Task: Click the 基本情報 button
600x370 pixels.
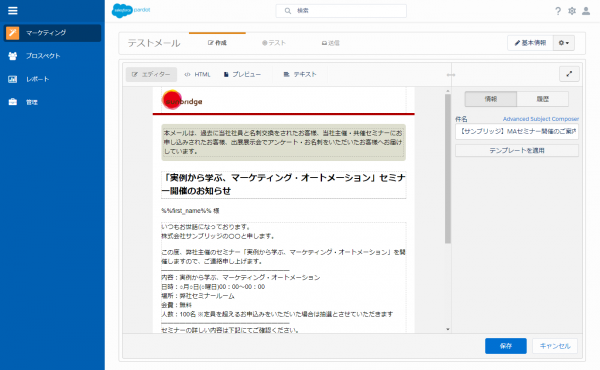Action: (530, 43)
